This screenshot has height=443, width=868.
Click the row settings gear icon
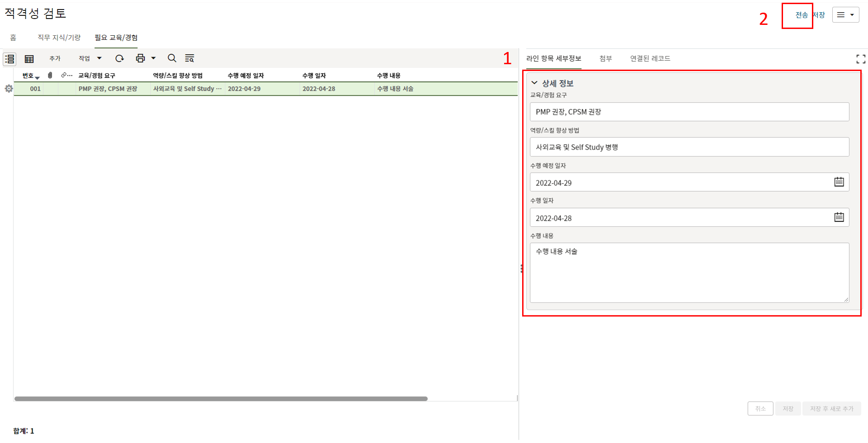[9, 89]
